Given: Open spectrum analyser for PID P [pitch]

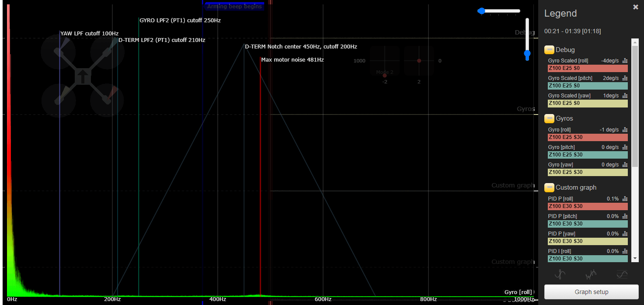Looking at the screenshot, I should [x=625, y=216].
